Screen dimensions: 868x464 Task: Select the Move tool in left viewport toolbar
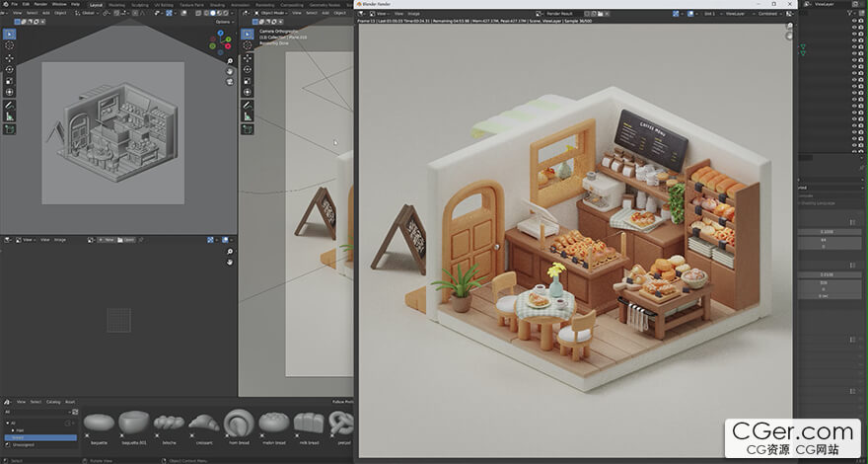coord(10,58)
